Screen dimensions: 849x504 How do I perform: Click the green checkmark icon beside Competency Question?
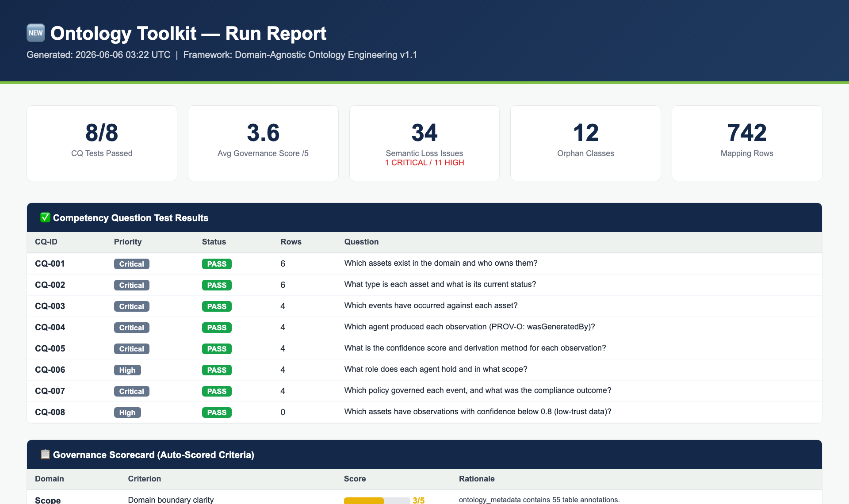pyautogui.click(x=45, y=218)
